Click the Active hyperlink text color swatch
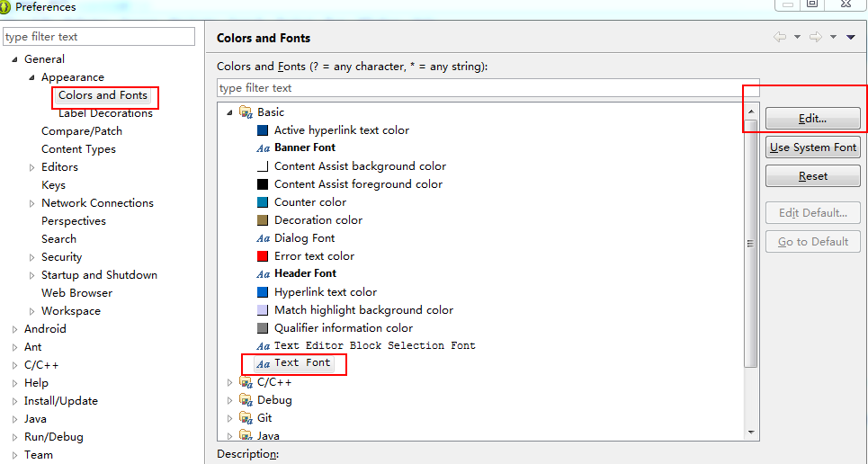 [263, 130]
